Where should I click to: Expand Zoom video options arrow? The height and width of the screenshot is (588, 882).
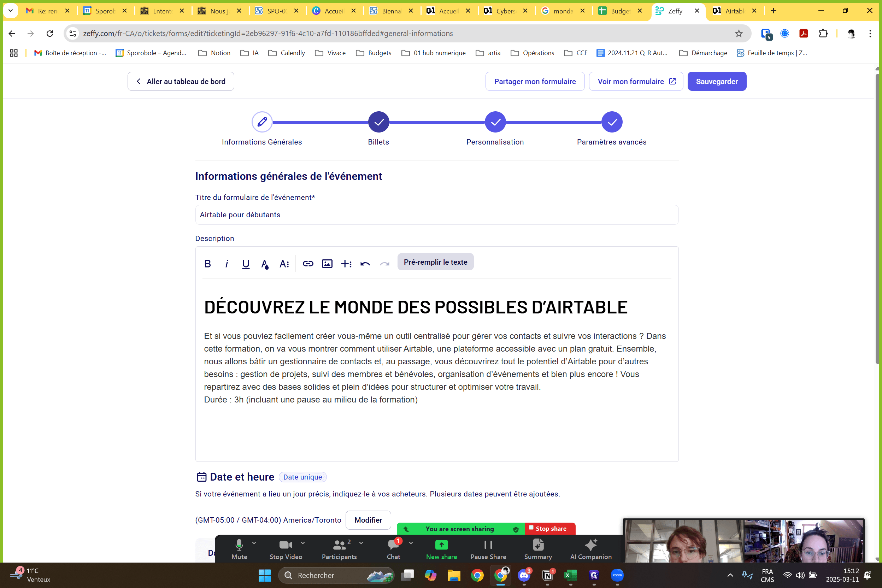(x=303, y=543)
